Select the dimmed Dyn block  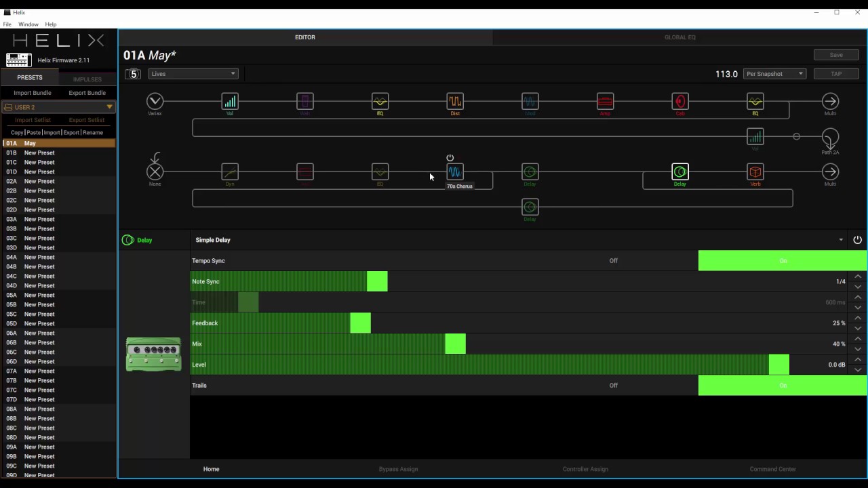[230, 172]
